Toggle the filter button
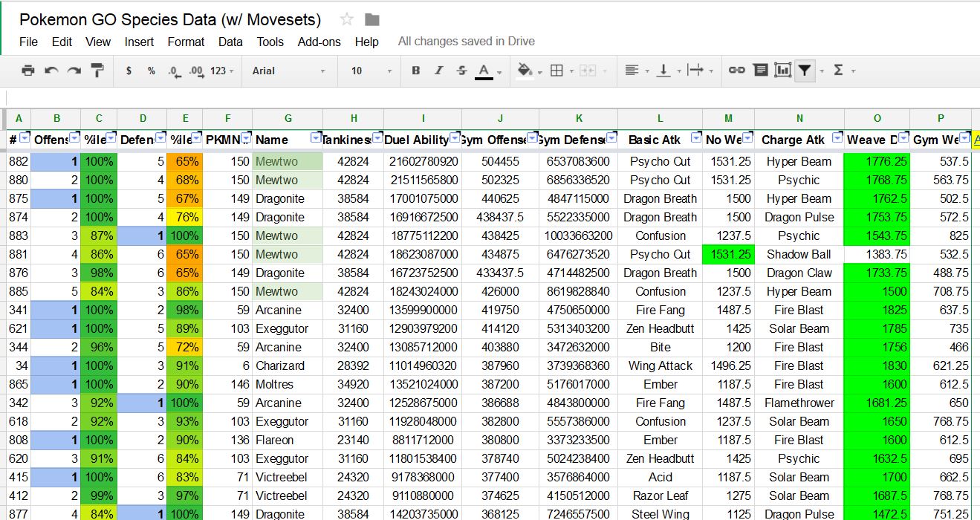 806,71
